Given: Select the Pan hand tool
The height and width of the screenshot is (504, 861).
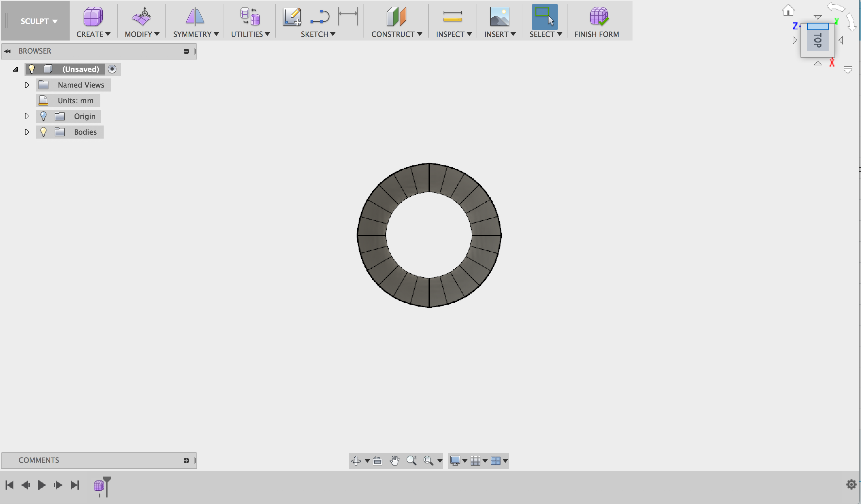Looking at the screenshot, I should click(395, 461).
